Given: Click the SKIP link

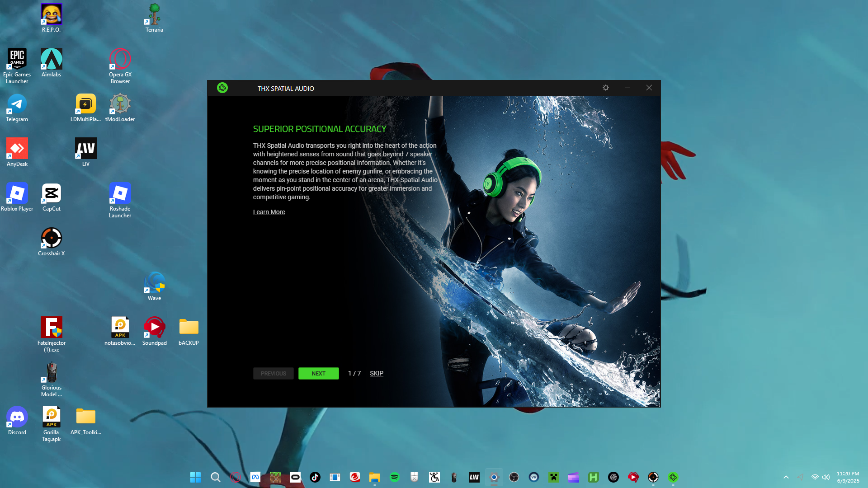Looking at the screenshot, I should click(376, 373).
